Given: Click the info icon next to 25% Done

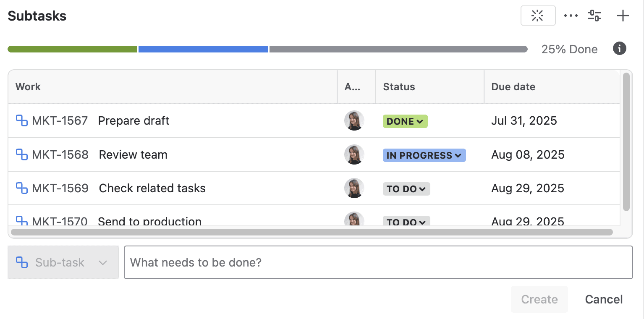Looking at the screenshot, I should [x=619, y=49].
